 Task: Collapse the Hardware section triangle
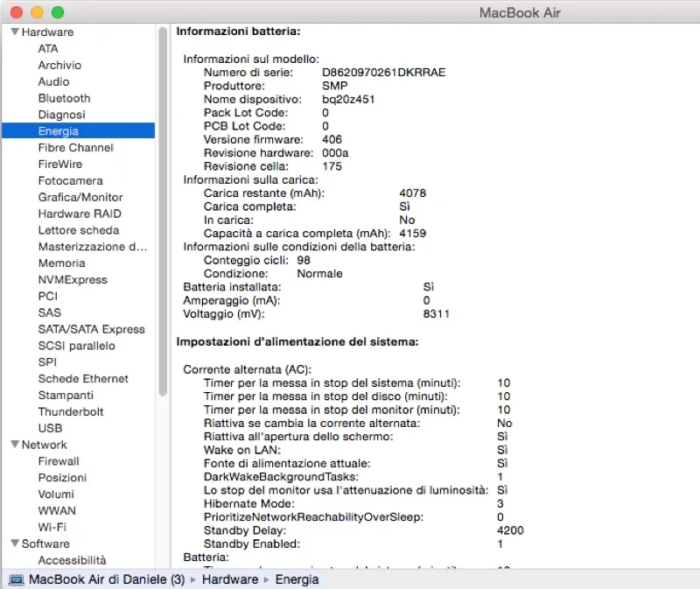coord(15,32)
